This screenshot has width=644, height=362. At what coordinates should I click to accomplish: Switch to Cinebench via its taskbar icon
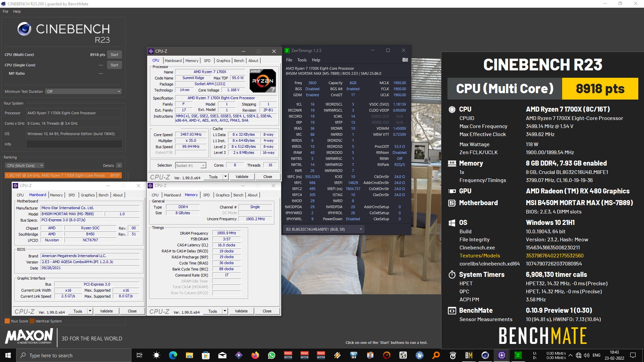(x=485, y=355)
